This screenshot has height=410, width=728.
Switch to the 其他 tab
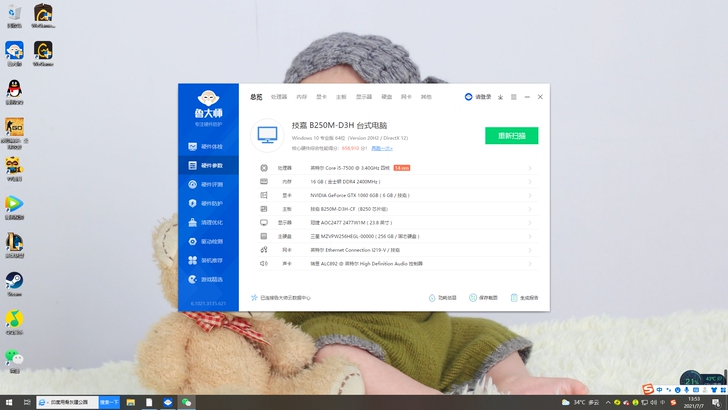[426, 97]
